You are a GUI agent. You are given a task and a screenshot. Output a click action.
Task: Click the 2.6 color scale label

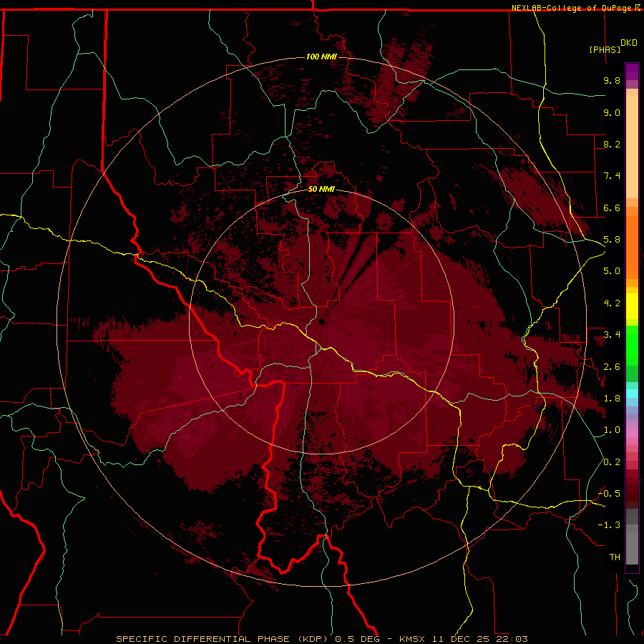click(612, 367)
